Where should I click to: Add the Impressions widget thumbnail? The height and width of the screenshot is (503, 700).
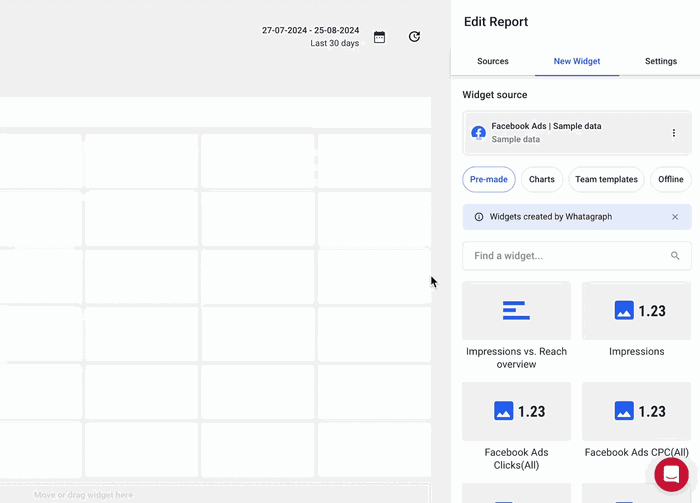coord(636,311)
